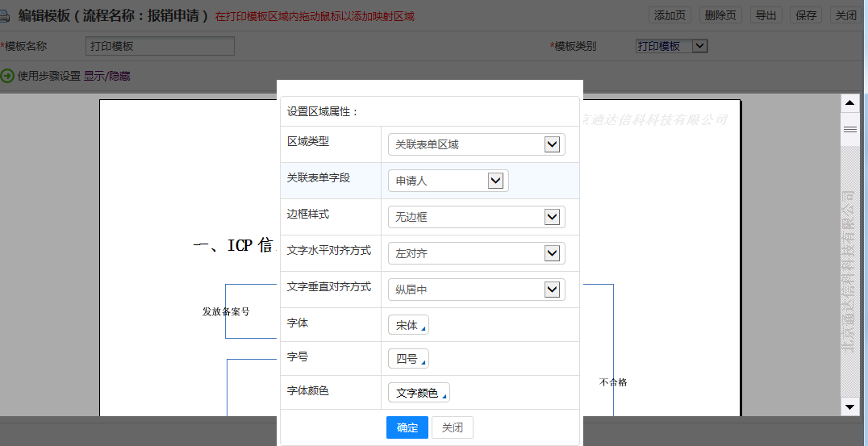Click scrollbar down arrow on right side

pyautogui.click(x=849, y=407)
